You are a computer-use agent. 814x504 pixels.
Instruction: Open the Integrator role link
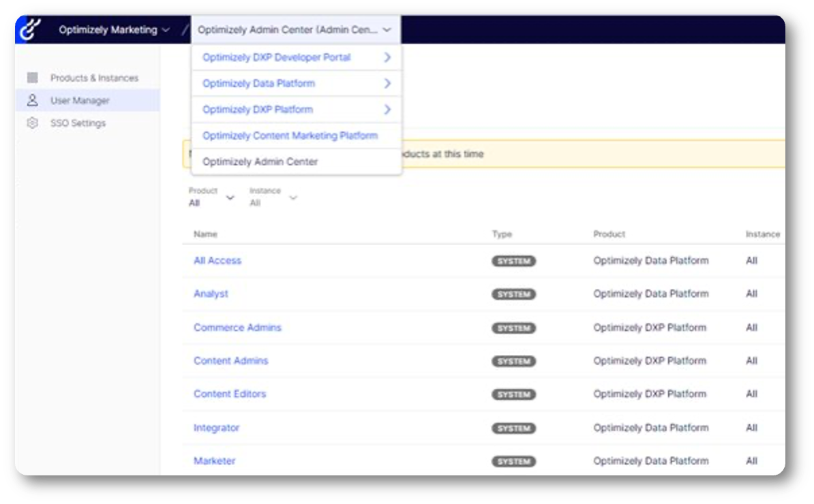click(217, 427)
